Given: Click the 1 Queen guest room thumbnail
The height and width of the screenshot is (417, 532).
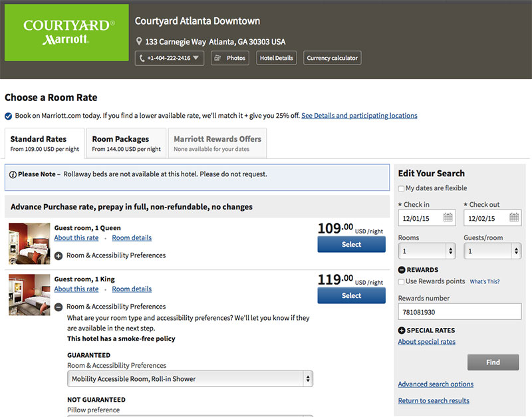Looking at the screenshot, I should 29,243.
